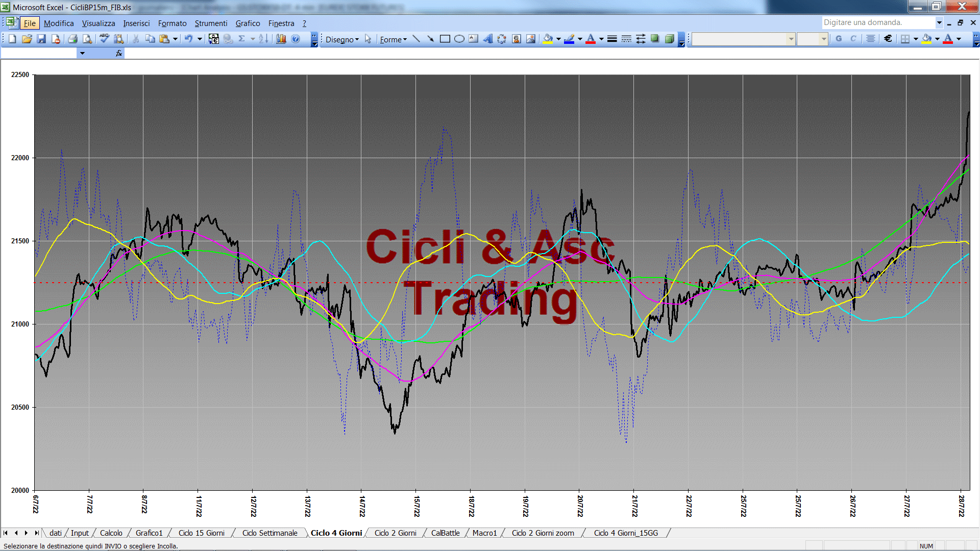The height and width of the screenshot is (551, 980).
Task: Open 3-D Style settings
Action: (x=669, y=39)
